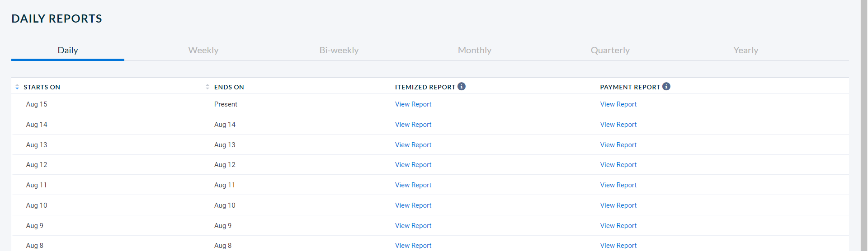Screen dimensions: 868x251
Task: View payment report for Aug 11
Action: (618, 185)
